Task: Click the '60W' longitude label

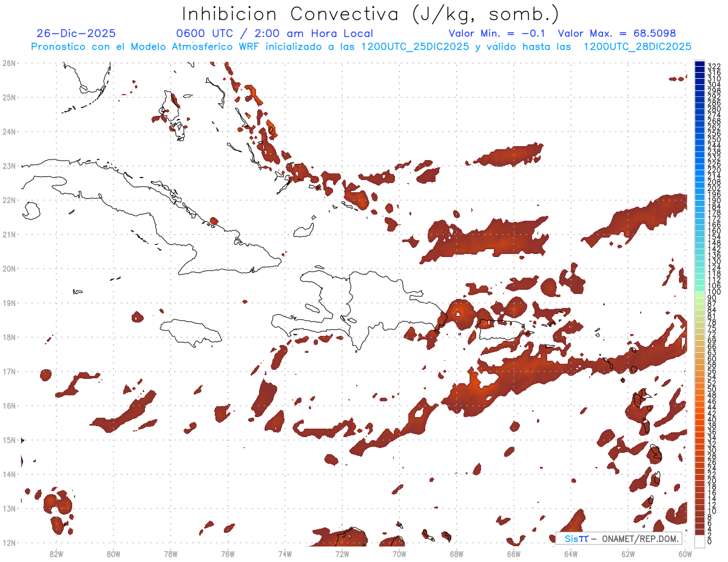Action: [x=686, y=554]
